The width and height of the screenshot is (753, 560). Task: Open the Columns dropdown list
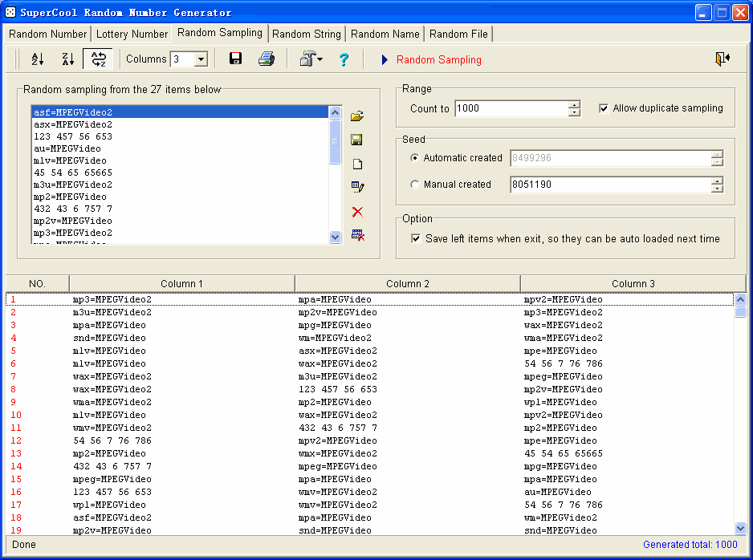[x=201, y=59]
